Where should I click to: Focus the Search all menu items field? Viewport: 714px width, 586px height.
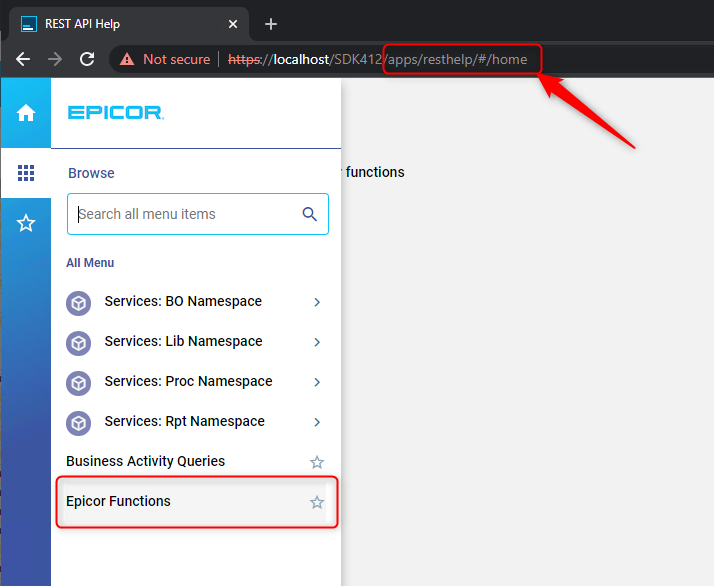pyautogui.click(x=198, y=214)
